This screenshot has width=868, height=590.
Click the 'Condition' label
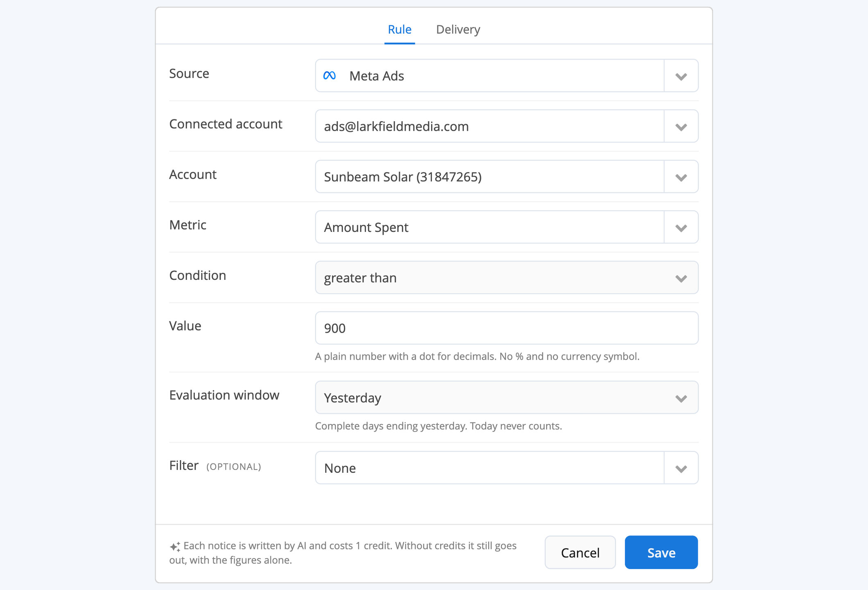click(197, 275)
